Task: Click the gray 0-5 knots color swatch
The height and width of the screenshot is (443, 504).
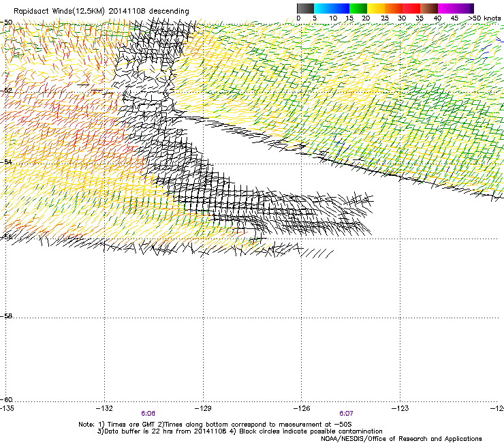Action: (305, 8)
